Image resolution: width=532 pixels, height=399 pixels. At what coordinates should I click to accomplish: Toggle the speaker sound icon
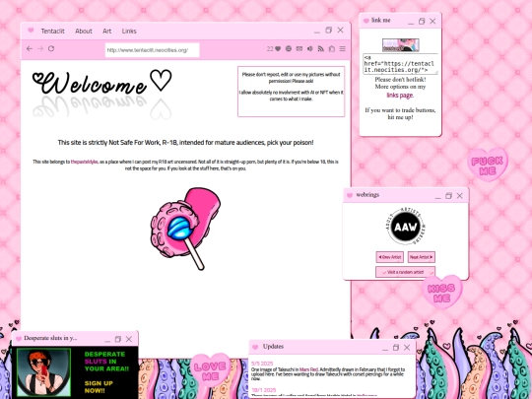[310, 49]
